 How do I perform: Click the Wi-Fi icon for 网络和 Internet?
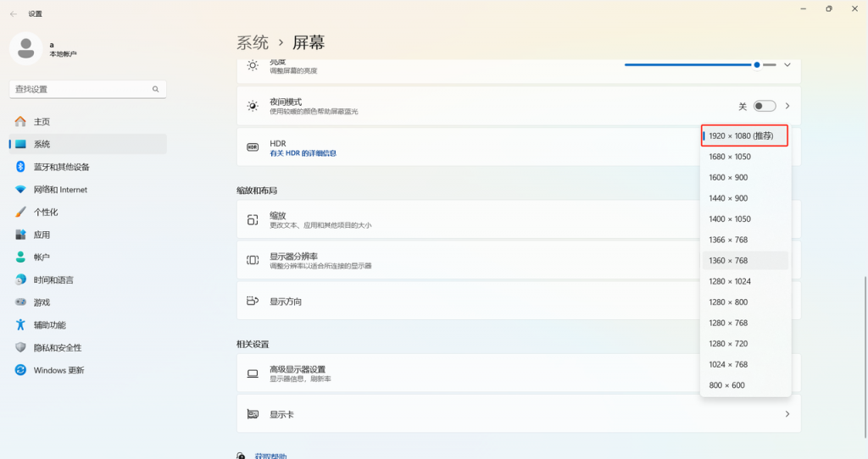tap(20, 189)
